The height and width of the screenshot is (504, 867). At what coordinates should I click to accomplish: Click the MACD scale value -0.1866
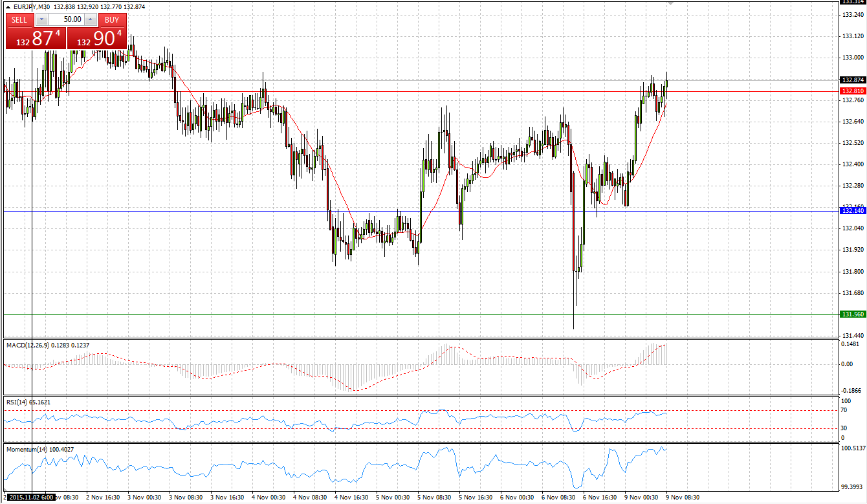tap(852, 391)
